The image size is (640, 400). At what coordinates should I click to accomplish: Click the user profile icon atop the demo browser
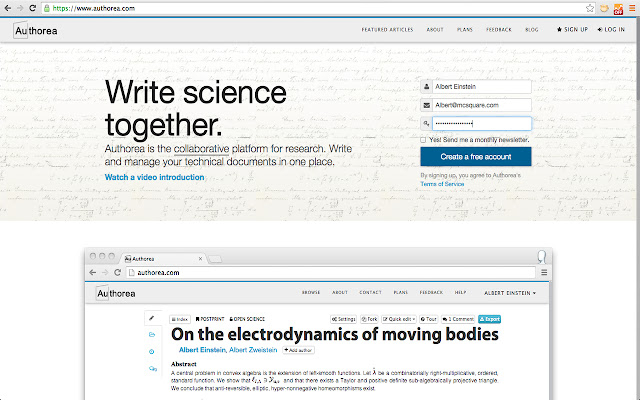pos(542,257)
